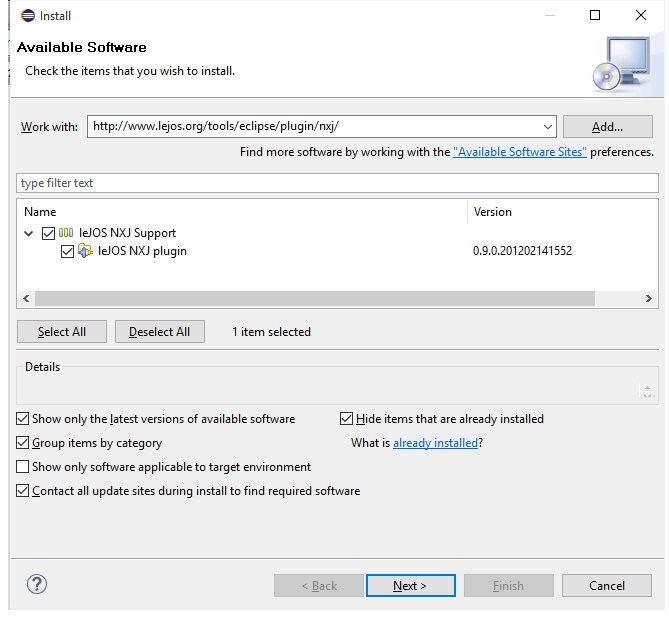The width and height of the screenshot is (669, 619).
Task: Toggle leJOS NXJ Support checkbox
Action: 48,233
